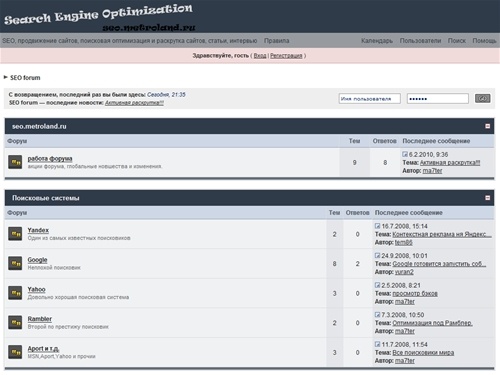The width and height of the screenshot is (500, 375).
Task: Click the Вход login link
Action: pos(260,56)
